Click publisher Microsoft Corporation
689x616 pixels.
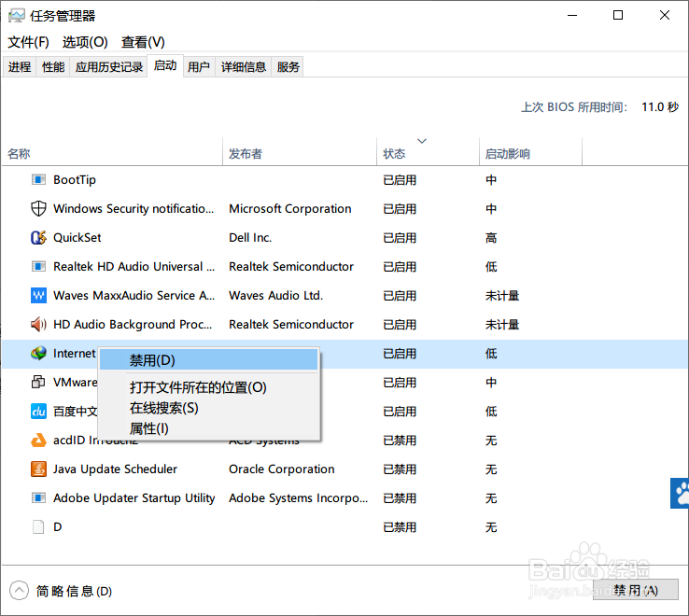290,209
